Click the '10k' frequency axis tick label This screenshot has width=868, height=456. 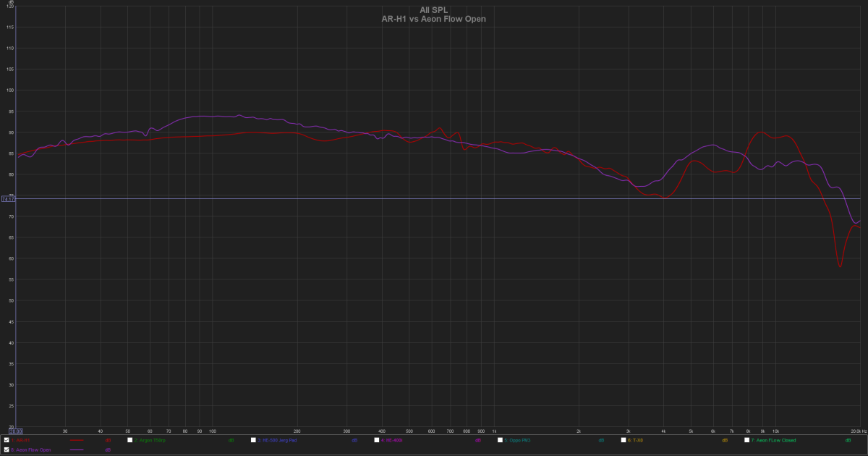tap(775, 430)
